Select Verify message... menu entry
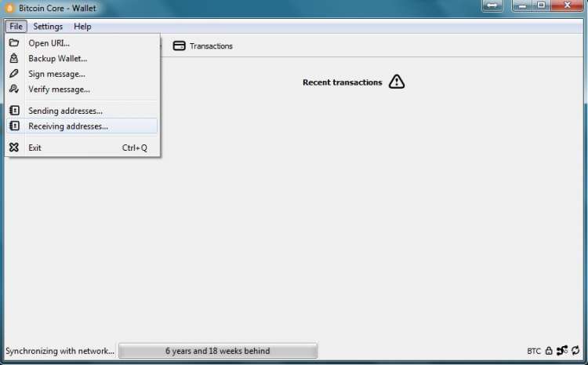Viewport: 588px width, 365px height. [82, 89]
